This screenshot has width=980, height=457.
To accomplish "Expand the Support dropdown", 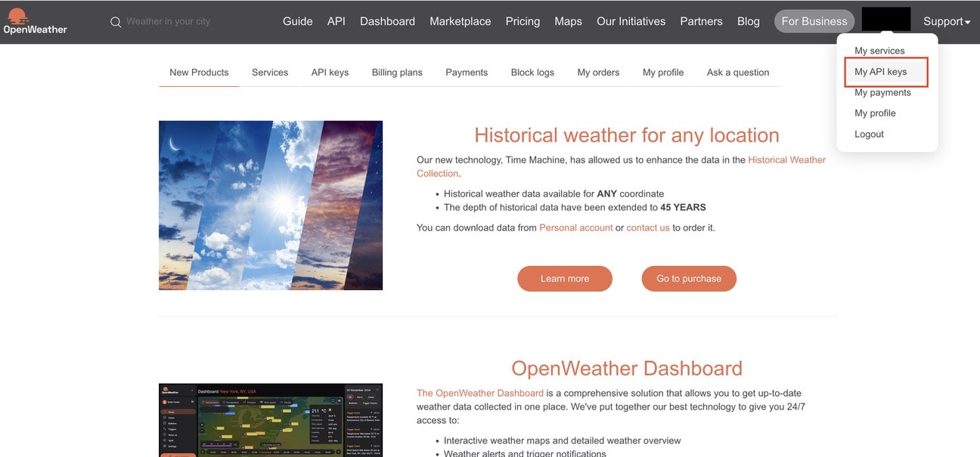I will point(947,21).
